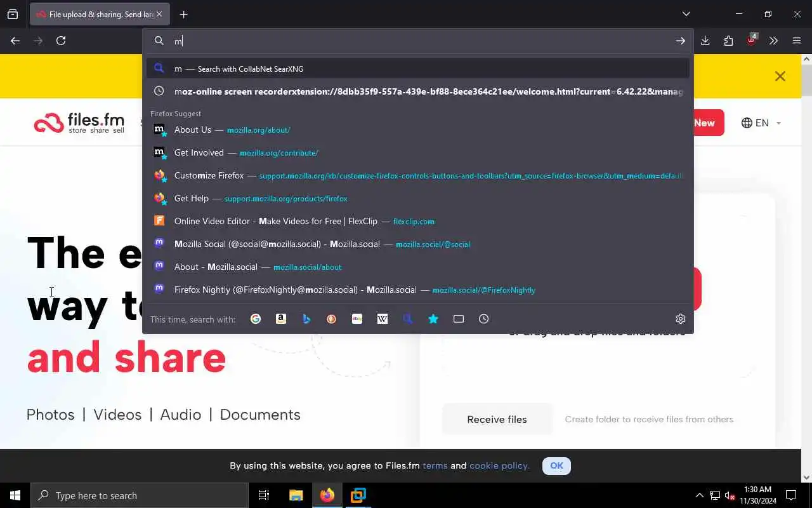Open a new tab
Image resolution: width=812 pixels, height=508 pixels.
coord(183,14)
